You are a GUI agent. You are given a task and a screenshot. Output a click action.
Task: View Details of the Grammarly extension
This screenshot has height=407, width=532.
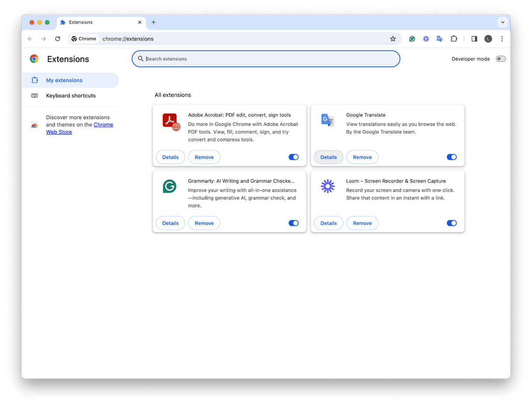coord(170,223)
